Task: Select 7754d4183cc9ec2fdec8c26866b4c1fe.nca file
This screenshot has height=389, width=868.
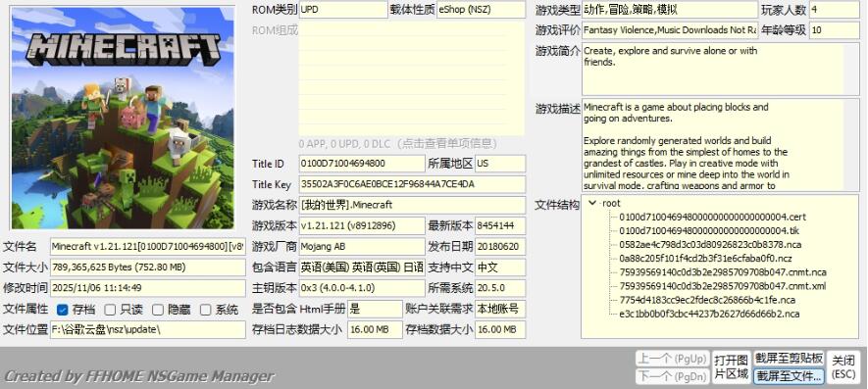Action: tap(707, 300)
